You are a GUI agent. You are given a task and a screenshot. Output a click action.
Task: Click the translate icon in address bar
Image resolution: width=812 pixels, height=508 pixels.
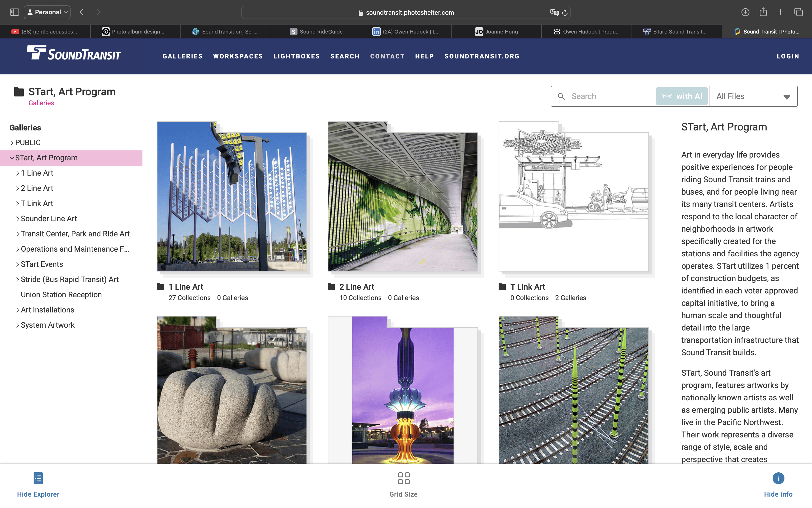[554, 12]
